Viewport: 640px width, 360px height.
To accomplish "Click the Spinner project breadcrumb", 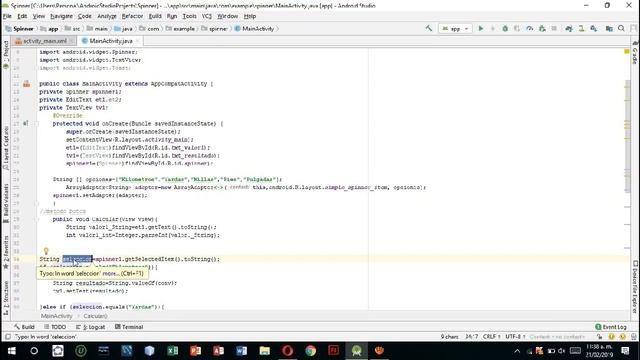I will pyautogui.click(x=20, y=29).
